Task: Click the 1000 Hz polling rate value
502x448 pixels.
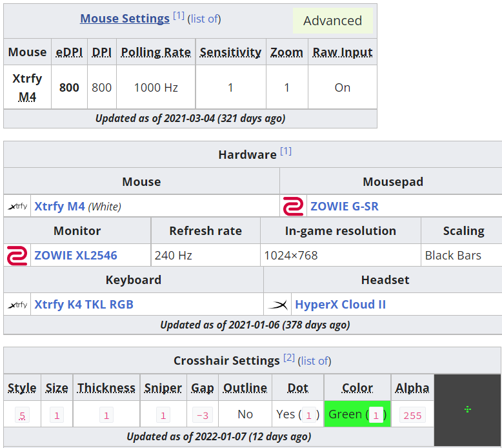Action: 156,87
